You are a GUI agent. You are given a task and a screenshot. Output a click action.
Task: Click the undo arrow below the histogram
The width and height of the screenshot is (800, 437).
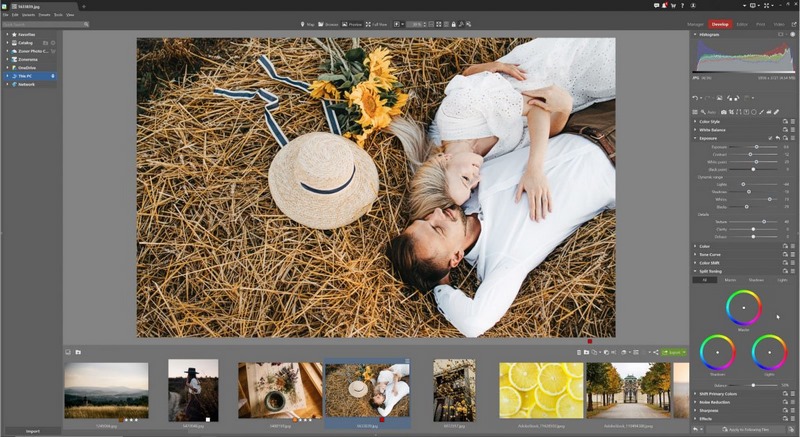(x=695, y=97)
